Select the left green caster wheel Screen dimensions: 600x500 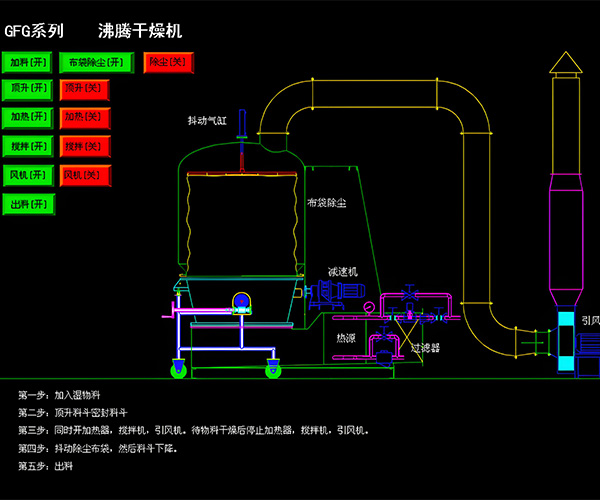point(180,370)
